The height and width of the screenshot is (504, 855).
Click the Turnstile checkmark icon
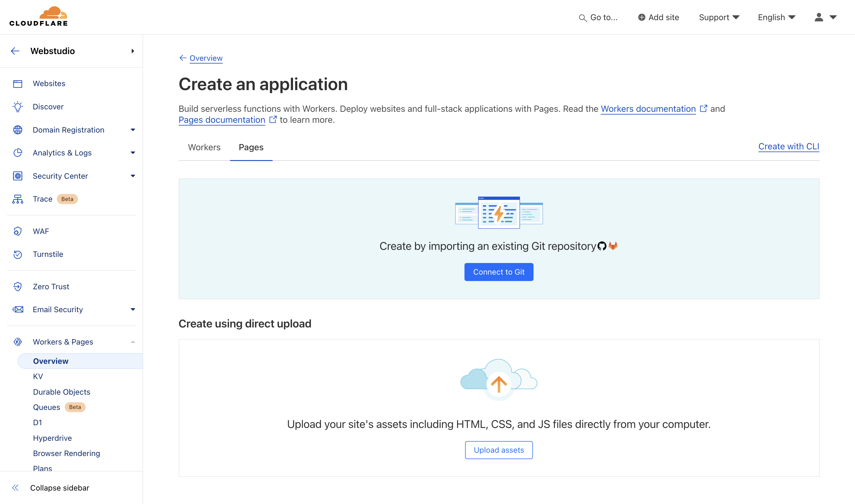coord(18,254)
